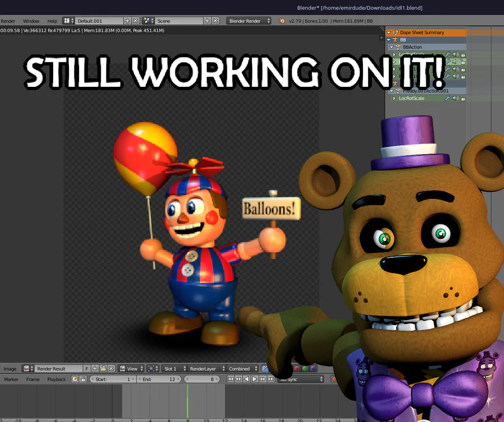
Task: Open the Image menu in image editor
Action: [x=10, y=369]
